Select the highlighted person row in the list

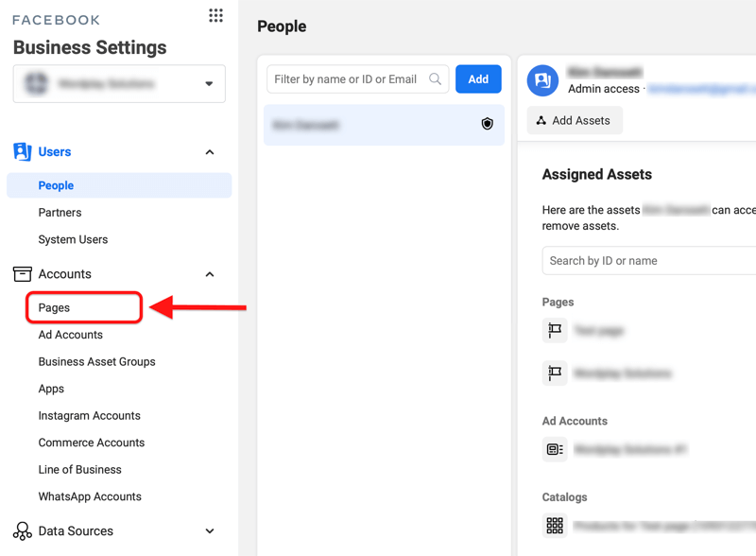pyautogui.click(x=384, y=125)
